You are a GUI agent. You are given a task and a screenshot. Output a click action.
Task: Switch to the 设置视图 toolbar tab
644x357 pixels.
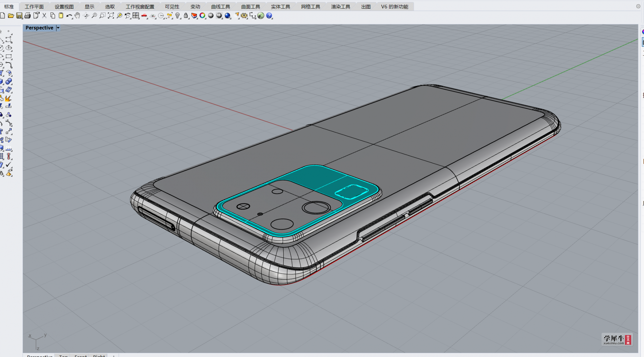click(64, 6)
